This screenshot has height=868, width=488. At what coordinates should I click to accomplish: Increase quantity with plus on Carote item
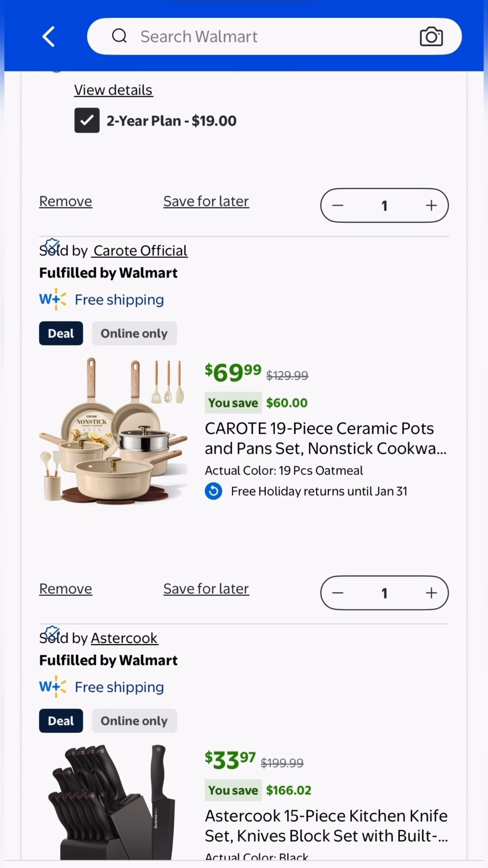431,593
